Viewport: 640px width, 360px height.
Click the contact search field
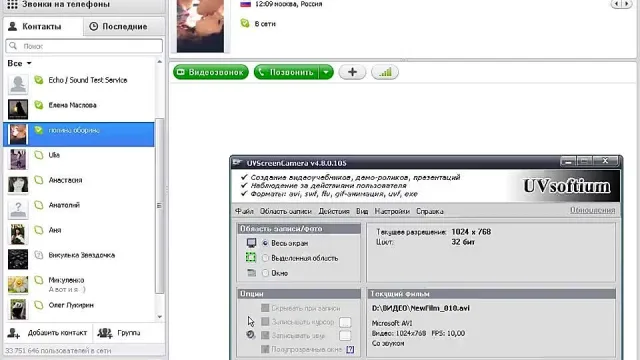(84, 46)
